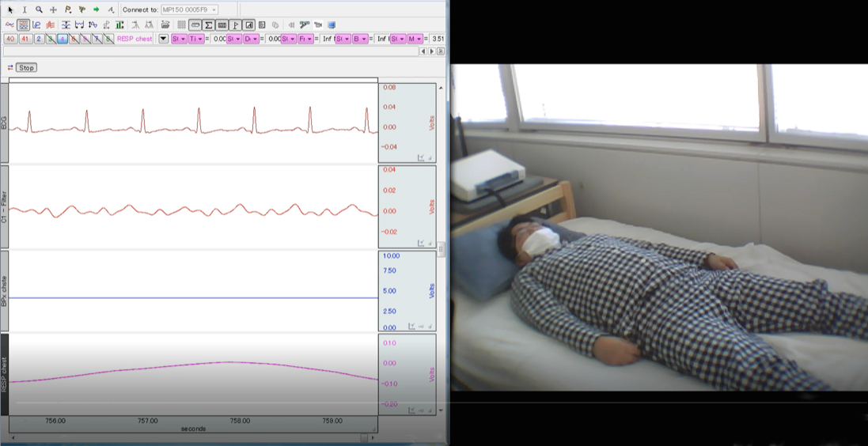The image size is (868, 446).
Task: Toggle channel 40 button
Action: 10,39
